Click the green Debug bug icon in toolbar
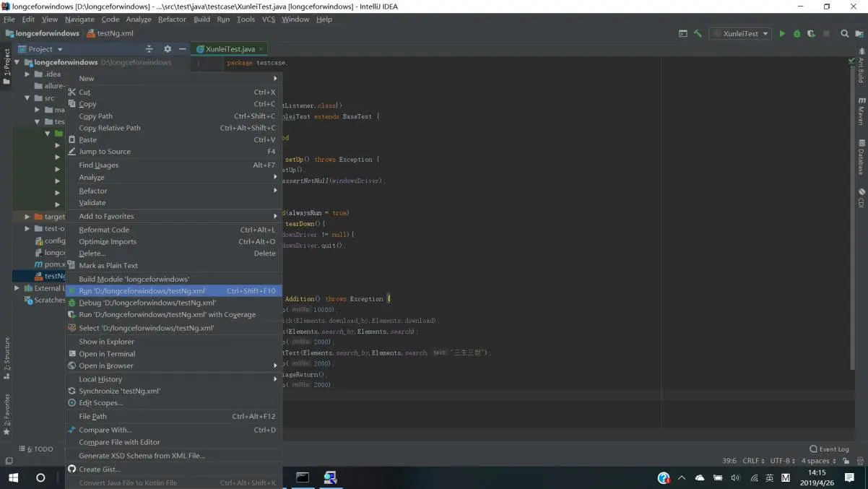Screen dimensions: 868x489 tap(797, 33)
